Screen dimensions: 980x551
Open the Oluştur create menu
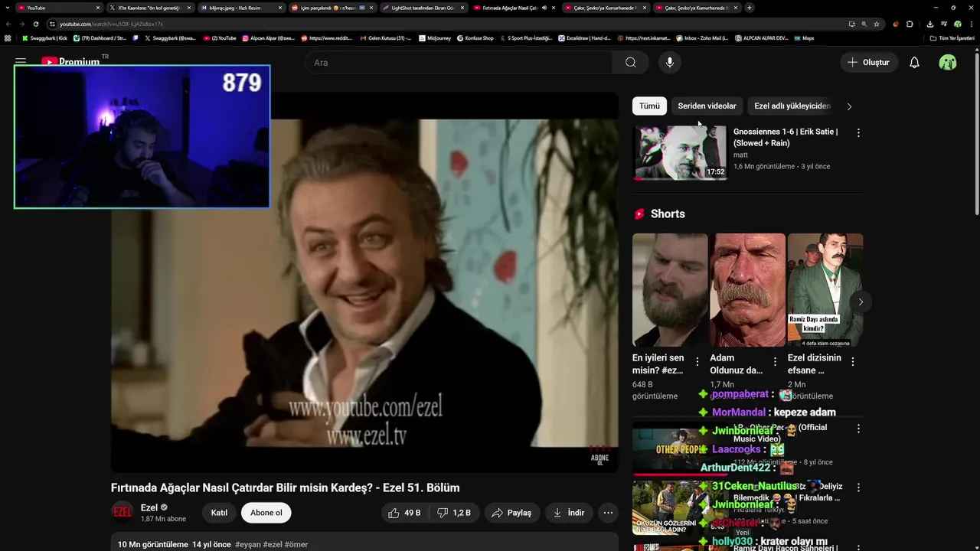pos(869,63)
